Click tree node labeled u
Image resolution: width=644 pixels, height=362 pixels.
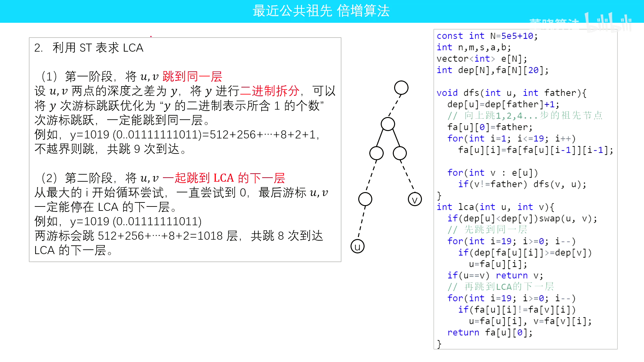pos(357,246)
